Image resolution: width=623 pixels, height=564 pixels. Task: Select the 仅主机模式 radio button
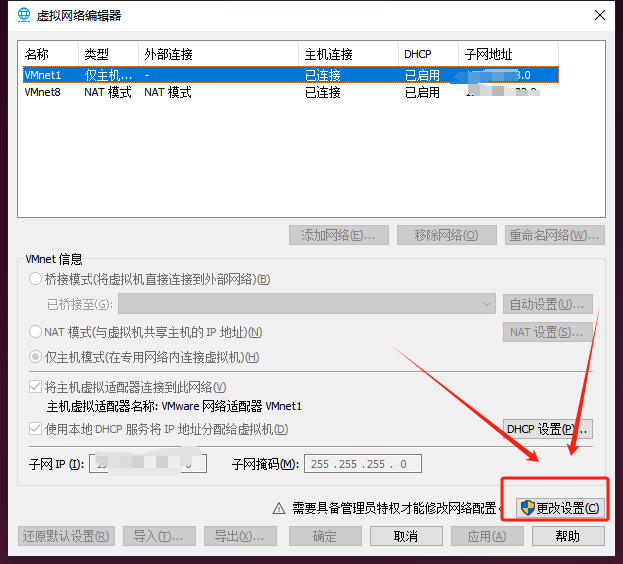point(35,357)
